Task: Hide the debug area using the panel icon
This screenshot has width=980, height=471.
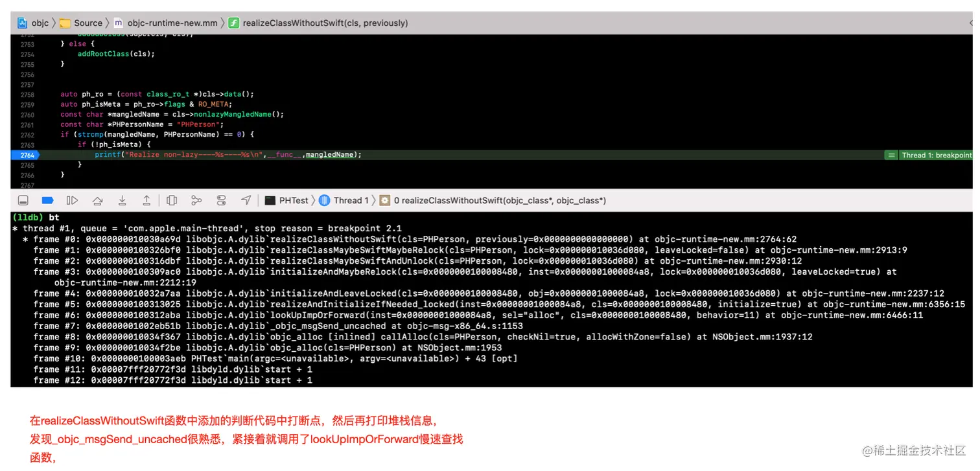Action: click(23, 200)
